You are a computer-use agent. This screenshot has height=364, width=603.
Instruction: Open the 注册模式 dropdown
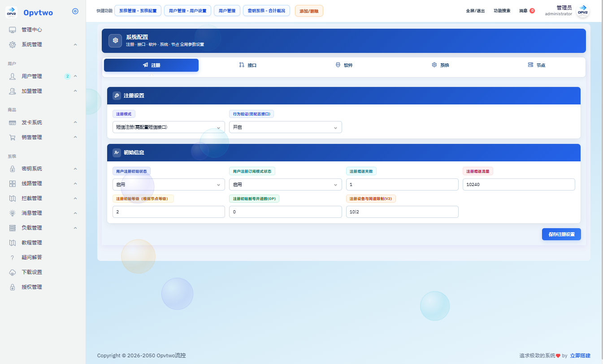[x=169, y=127]
